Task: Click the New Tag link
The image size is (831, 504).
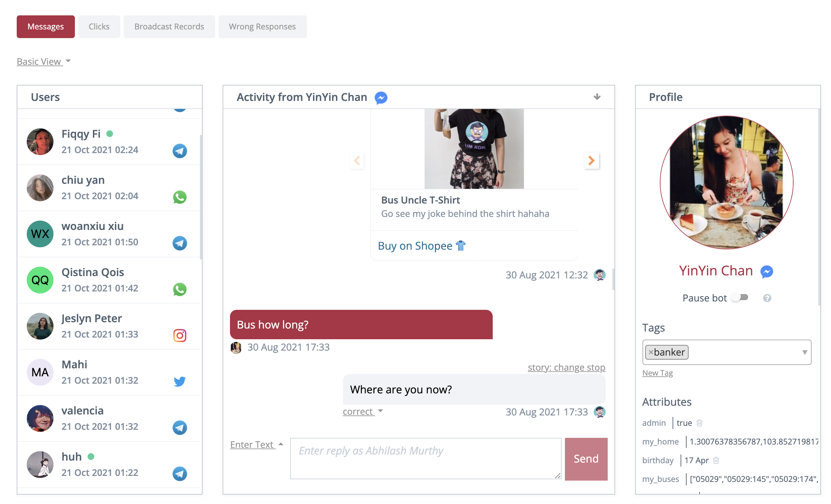Action: [x=657, y=373]
